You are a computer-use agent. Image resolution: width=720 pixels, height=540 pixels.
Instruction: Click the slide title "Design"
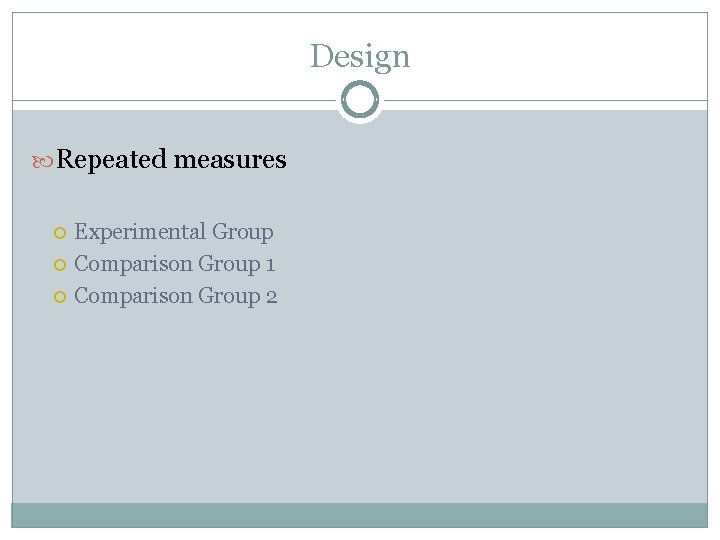coord(360,56)
